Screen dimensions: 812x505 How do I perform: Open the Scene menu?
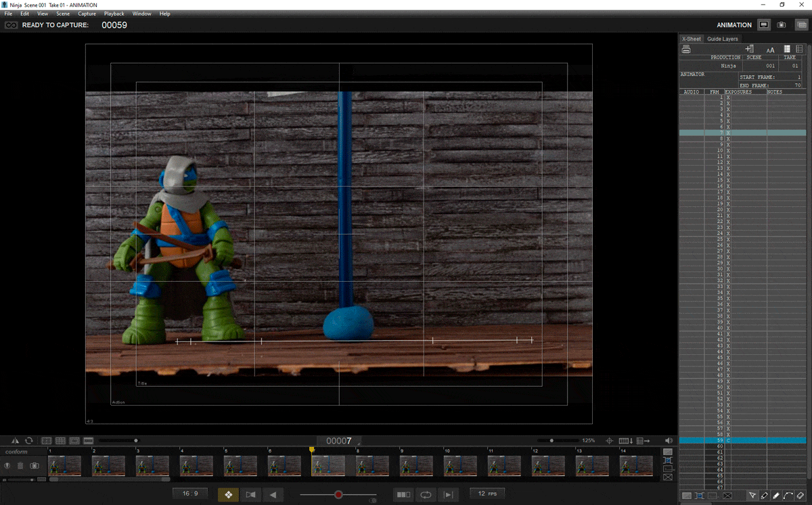(x=63, y=14)
